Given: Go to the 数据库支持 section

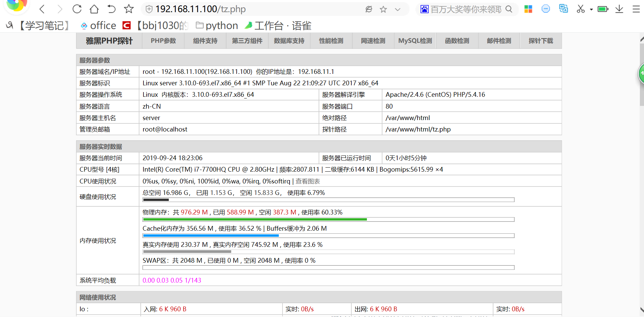Looking at the screenshot, I should click(x=289, y=41).
